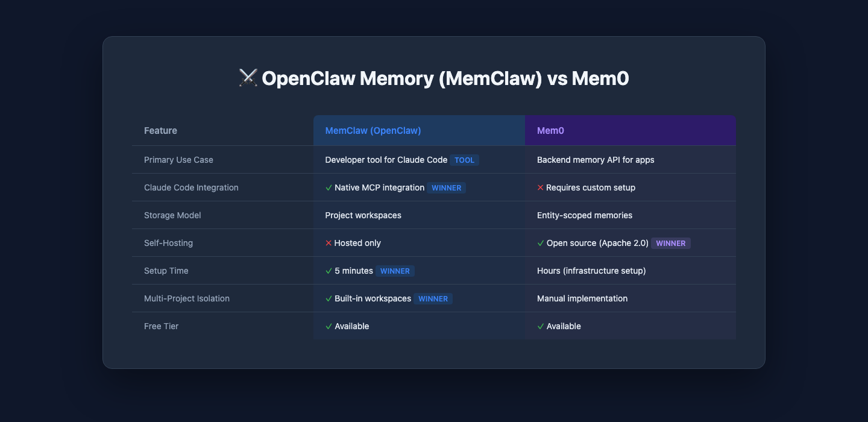Click the crossed swords icon in the title

point(248,78)
